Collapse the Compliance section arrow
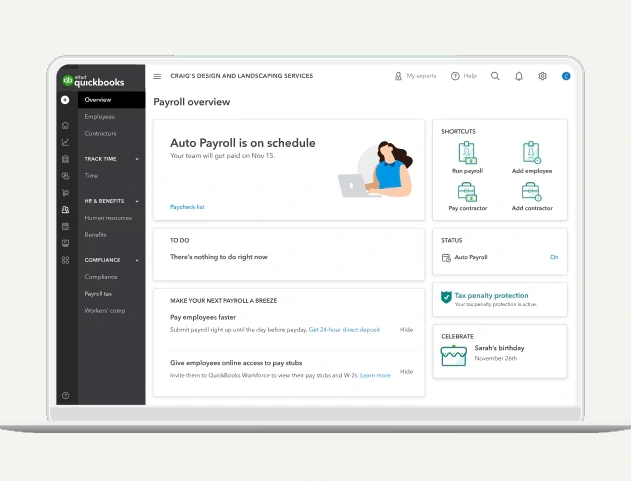This screenshot has width=631, height=481. pos(137,260)
